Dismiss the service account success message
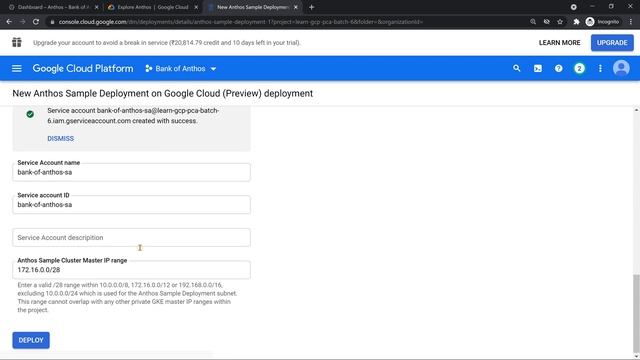Viewport: 640px width, 360px height. 60,138
